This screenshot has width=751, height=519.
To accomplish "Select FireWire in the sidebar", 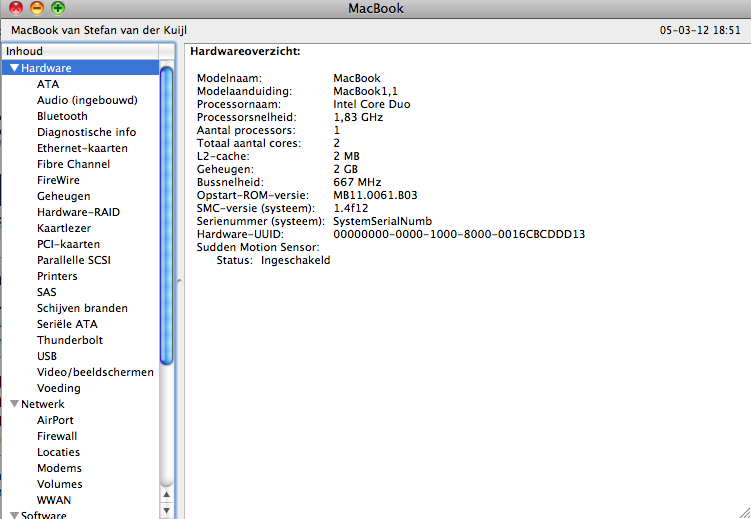I will click(x=58, y=180).
